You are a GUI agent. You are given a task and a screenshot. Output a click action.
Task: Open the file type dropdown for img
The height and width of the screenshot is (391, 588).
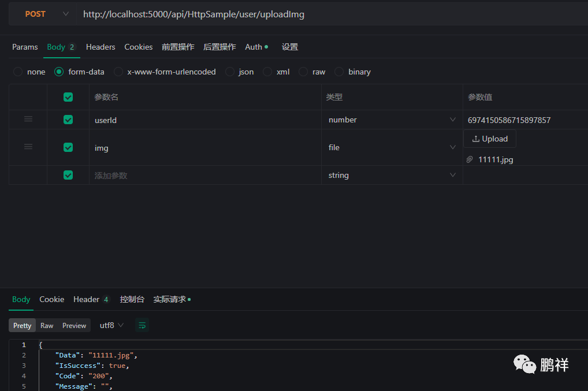[x=392, y=147]
